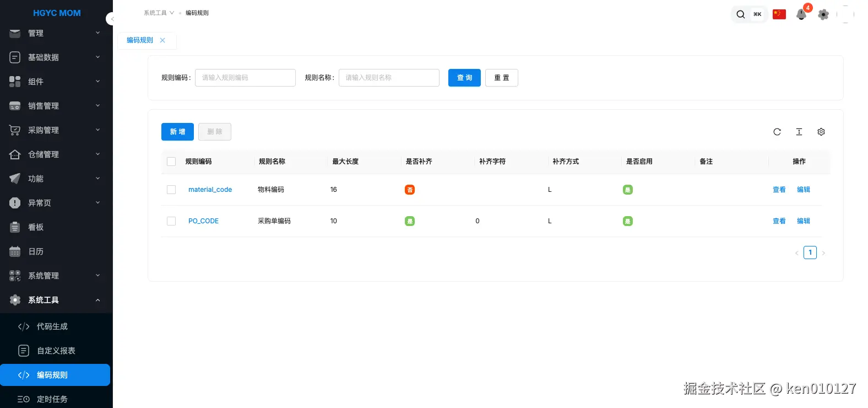The height and width of the screenshot is (408, 868).
Task: Click the 系统工具 gear icon
Action: [x=15, y=300]
